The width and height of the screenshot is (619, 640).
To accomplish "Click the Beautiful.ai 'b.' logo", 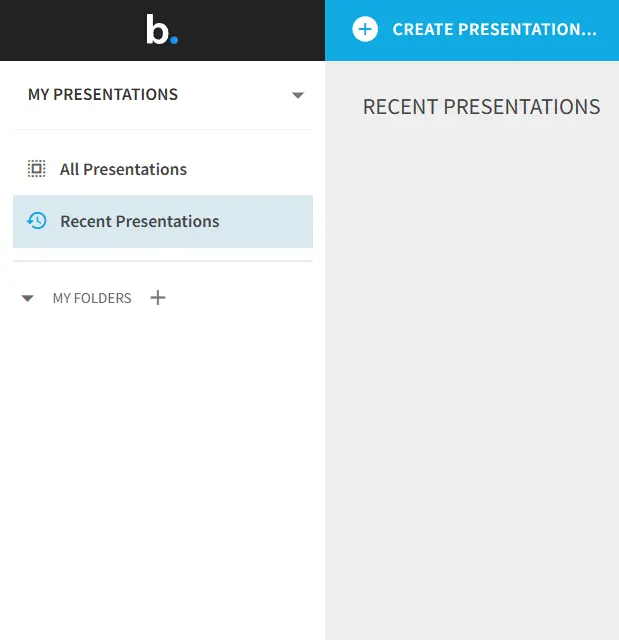I will tap(162, 29).
